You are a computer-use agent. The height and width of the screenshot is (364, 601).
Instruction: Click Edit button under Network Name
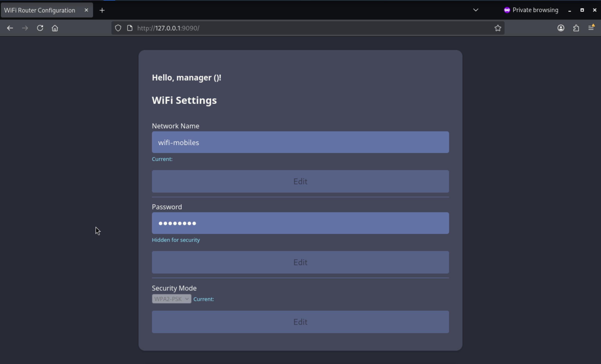pos(300,181)
